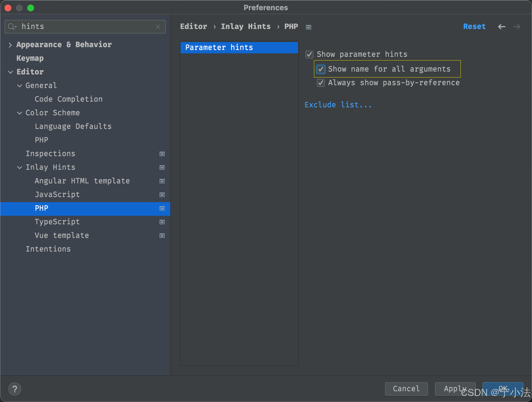
Task: Click the preview pane icon beside the PHP breadcrumb
Action: click(308, 27)
